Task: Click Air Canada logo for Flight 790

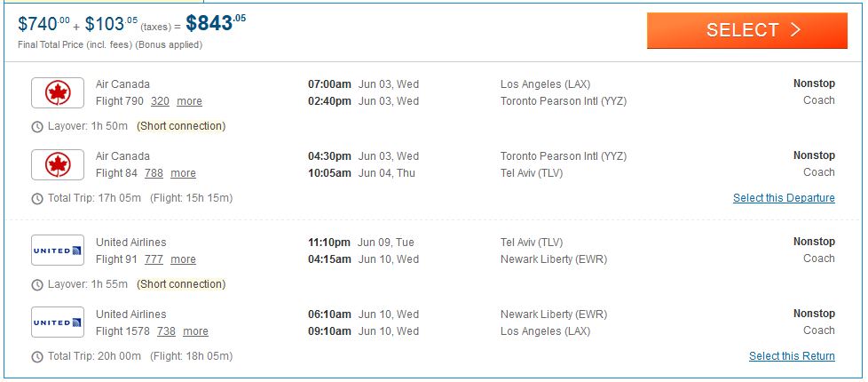Action: point(58,92)
